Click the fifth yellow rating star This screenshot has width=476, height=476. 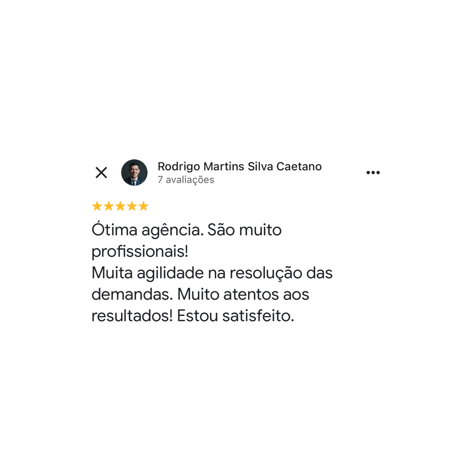(x=144, y=206)
